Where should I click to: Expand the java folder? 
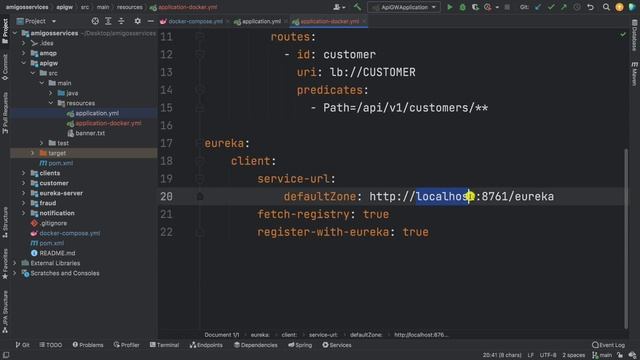[x=51, y=93]
